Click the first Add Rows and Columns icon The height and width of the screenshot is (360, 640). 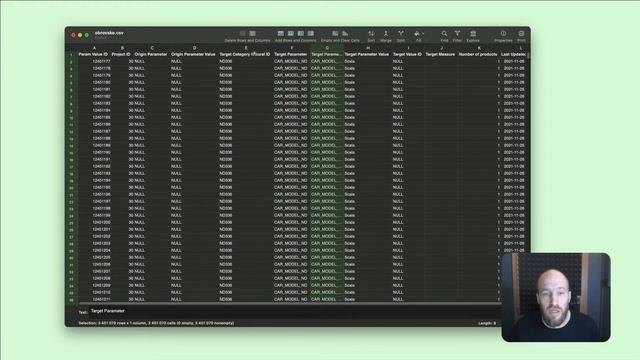(280, 33)
